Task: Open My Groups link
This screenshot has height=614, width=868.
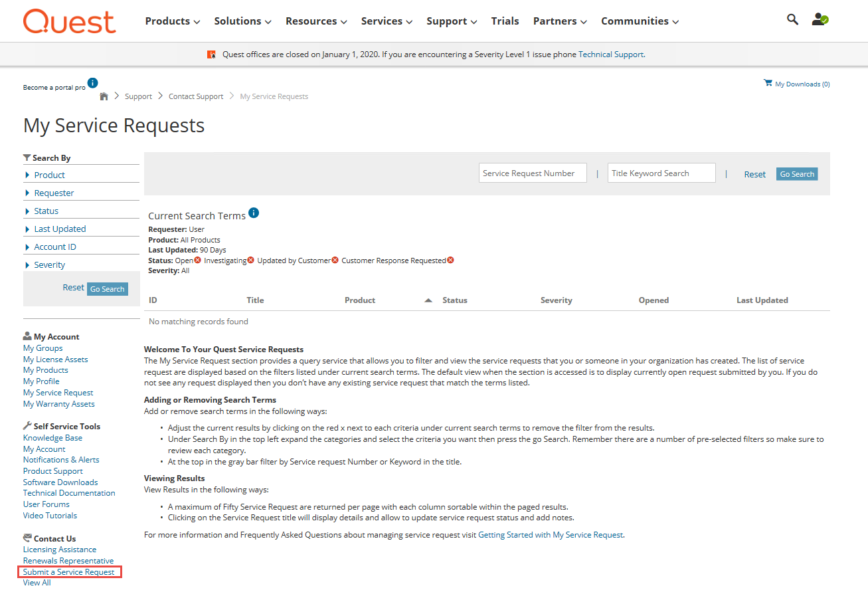Action: 43,348
